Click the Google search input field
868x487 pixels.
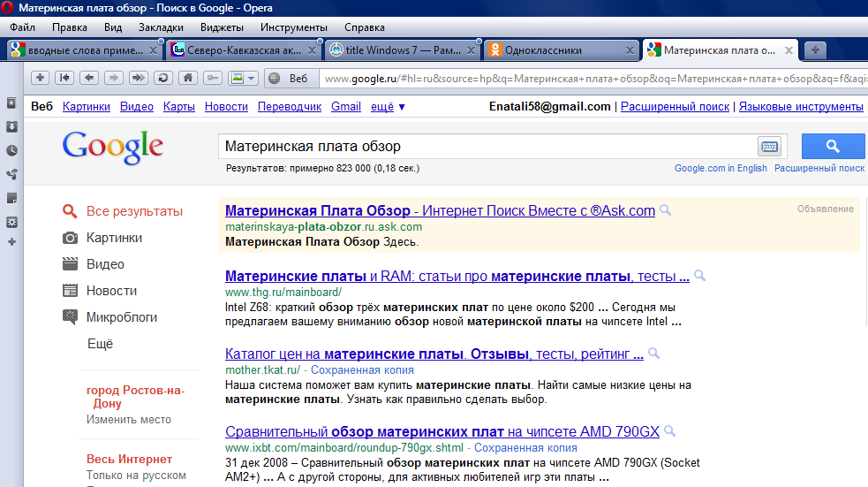[x=488, y=146]
